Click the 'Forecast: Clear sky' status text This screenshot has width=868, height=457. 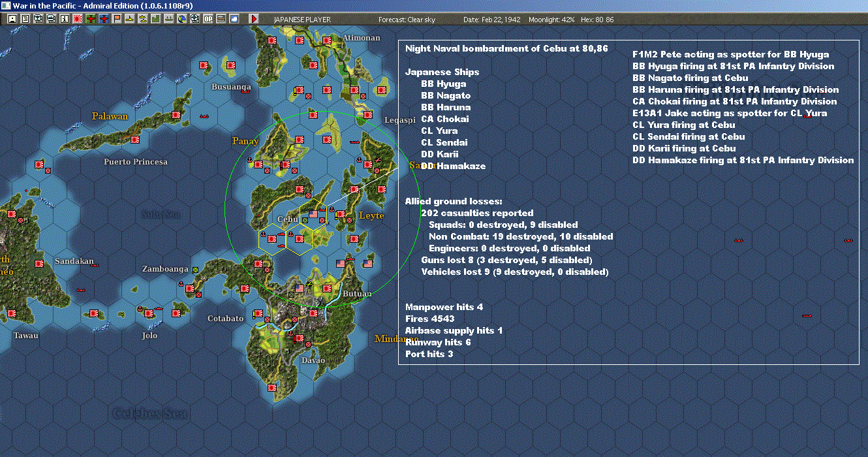click(x=407, y=20)
